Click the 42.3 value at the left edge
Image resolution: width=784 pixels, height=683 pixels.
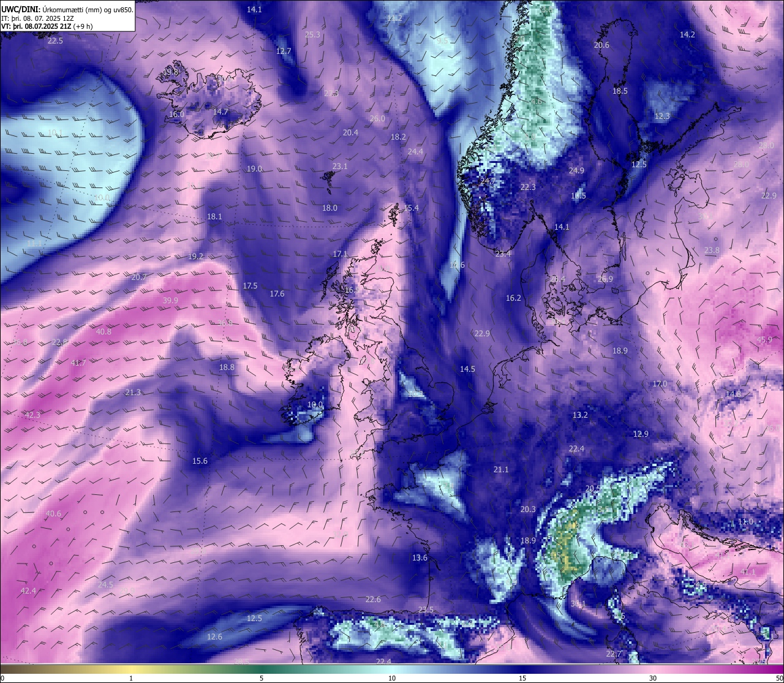click(32, 415)
